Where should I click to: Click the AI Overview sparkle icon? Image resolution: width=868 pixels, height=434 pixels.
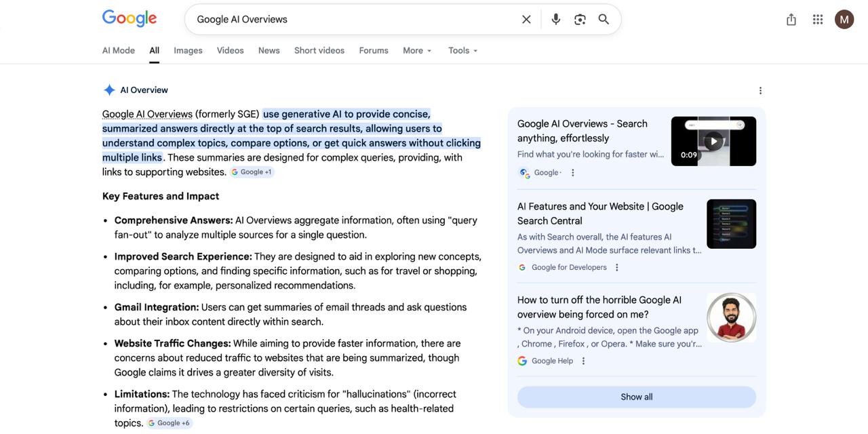tap(109, 90)
